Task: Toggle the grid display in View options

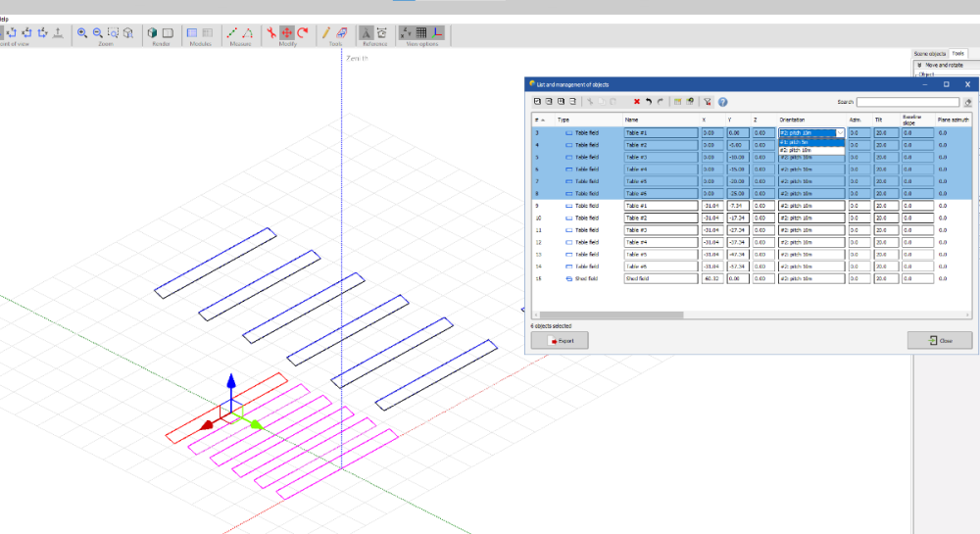Action: [x=421, y=32]
